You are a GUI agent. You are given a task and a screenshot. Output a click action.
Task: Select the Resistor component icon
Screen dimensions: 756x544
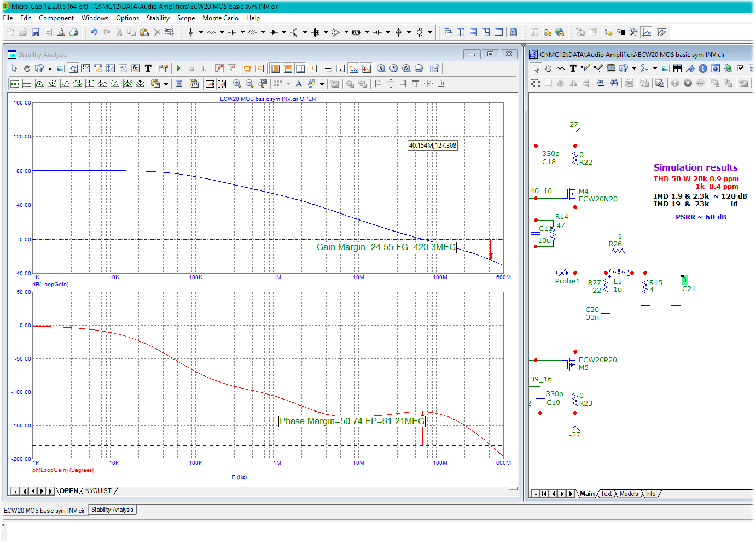[x=211, y=32]
